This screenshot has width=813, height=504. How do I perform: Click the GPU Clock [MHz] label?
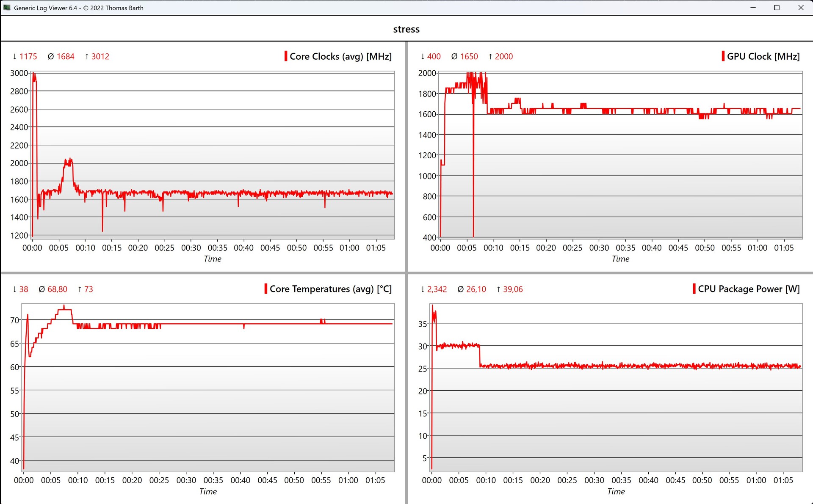(763, 56)
